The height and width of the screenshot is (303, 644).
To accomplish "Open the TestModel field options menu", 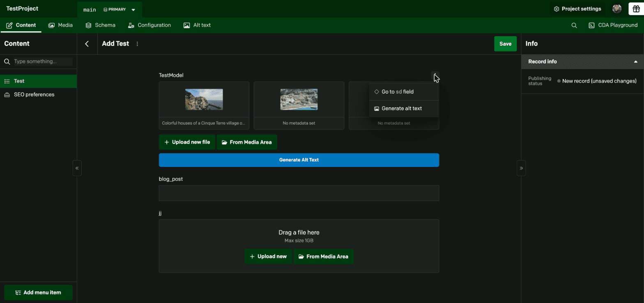I will (x=435, y=75).
